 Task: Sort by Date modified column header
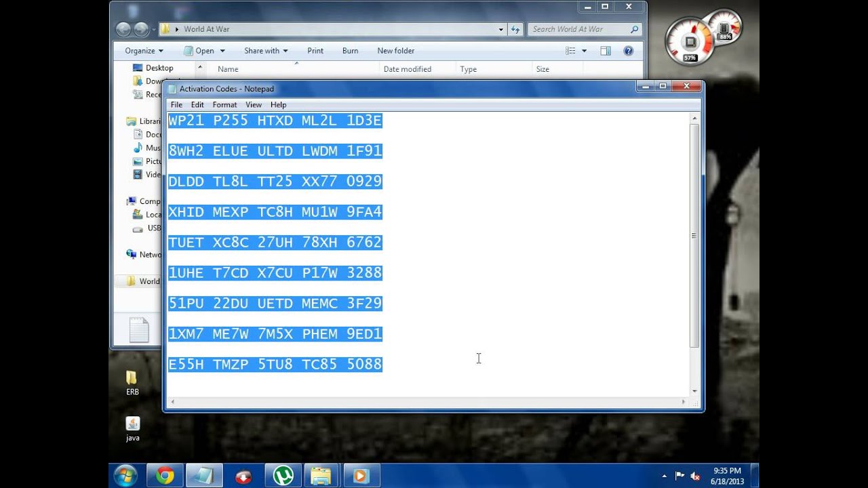click(x=416, y=69)
